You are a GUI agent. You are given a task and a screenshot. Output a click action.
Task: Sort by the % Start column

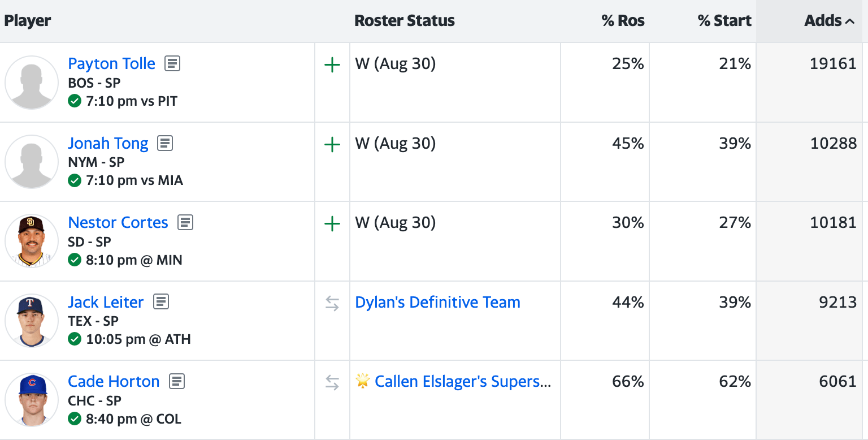[x=724, y=21]
